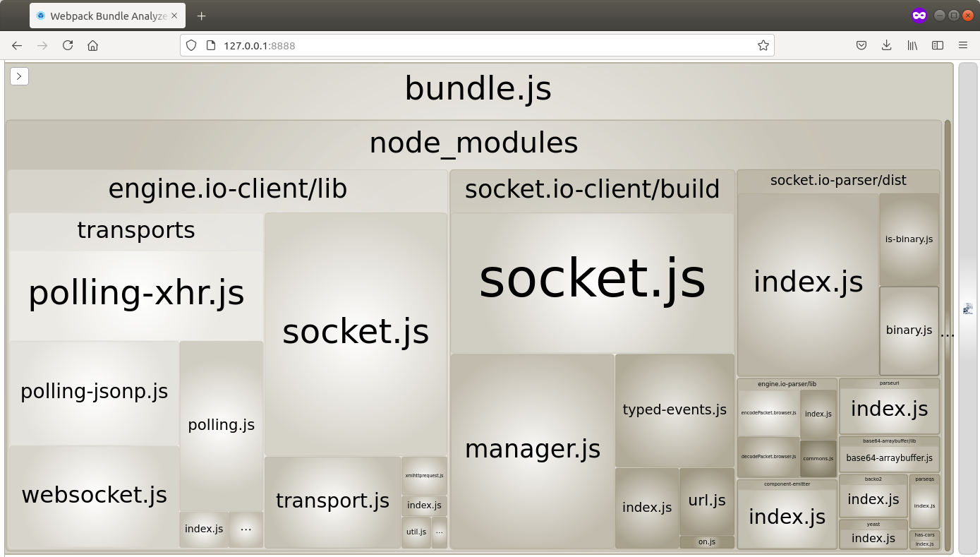Bookmark the page with the star icon
Viewport: 980px width, 557px height.
[x=763, y=45]
